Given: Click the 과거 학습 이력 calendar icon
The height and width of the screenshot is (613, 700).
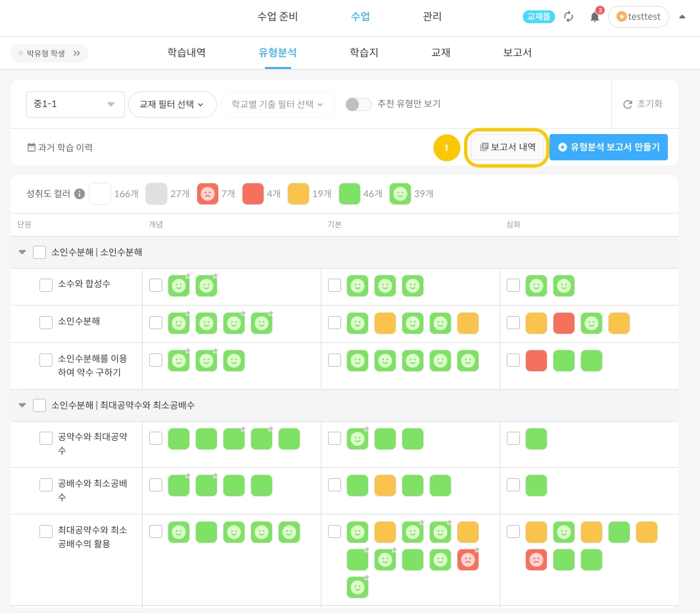Looking at the screenshot, I should click(x=31, y=147).
